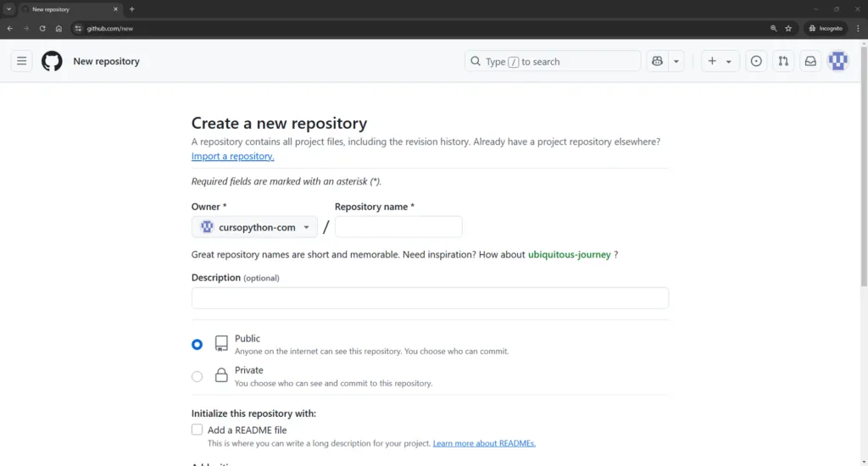The height and width of the screenshot is (466, 868).
Task: Open the Chrome three-dot menu
Action: tap(858, 28)
